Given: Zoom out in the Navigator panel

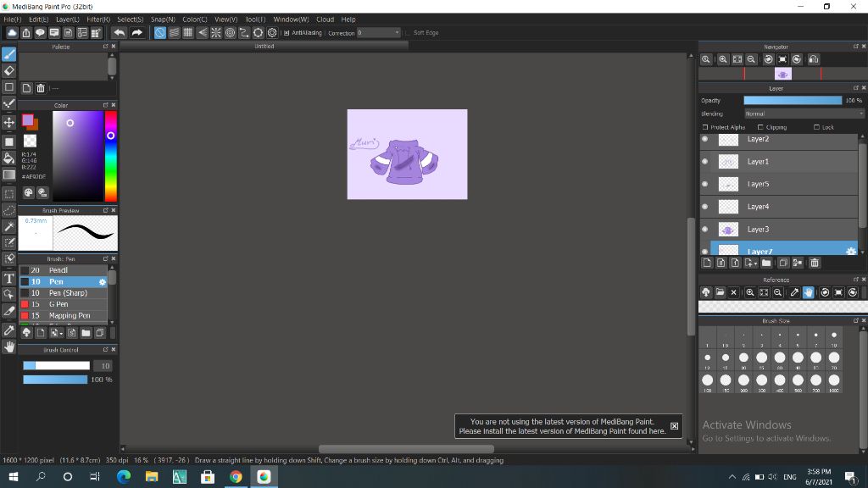Looking at the screenshot, I should point(751,59).
